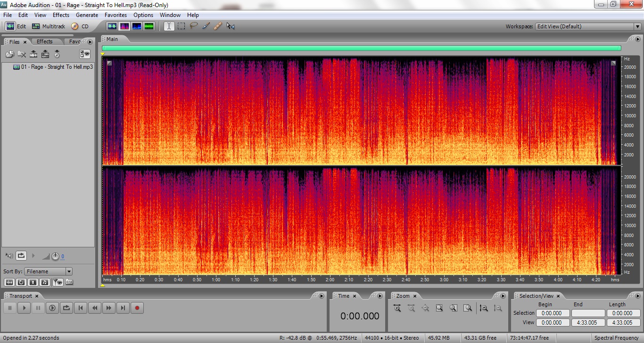Pick the Spot Healing Brush tool

[x=218, y=26]
